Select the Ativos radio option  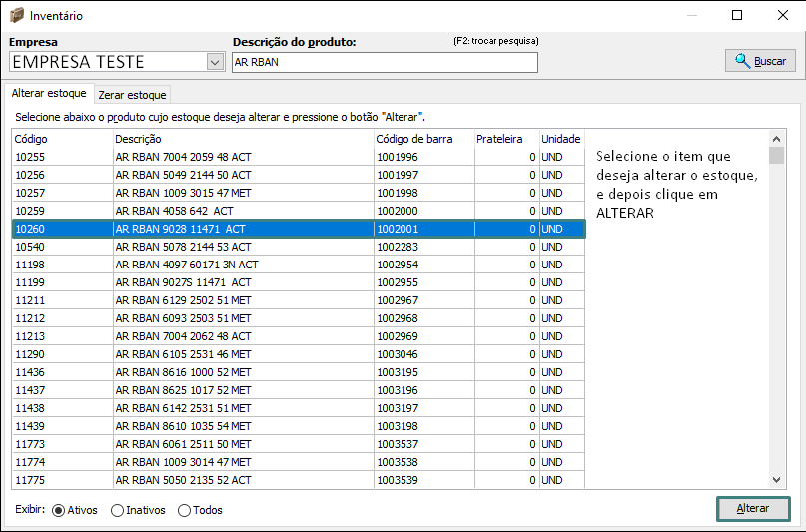[58, 510]
